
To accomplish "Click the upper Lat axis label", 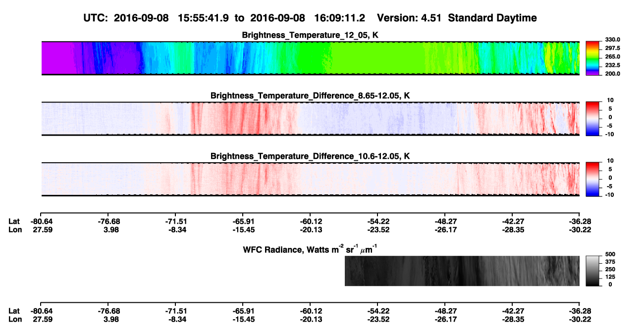I will (x=14, y=221).
